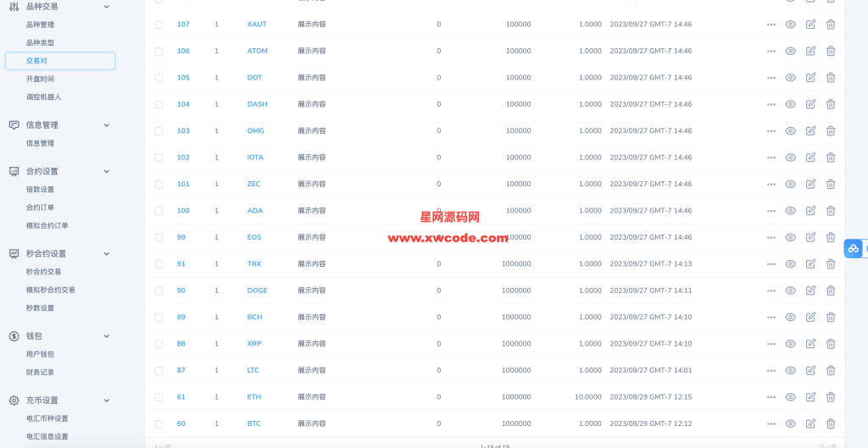Click the floating blue assistant icon
The width and height of the screenshot is (868, 448).
pyautogui.click(x=854, y=248)
